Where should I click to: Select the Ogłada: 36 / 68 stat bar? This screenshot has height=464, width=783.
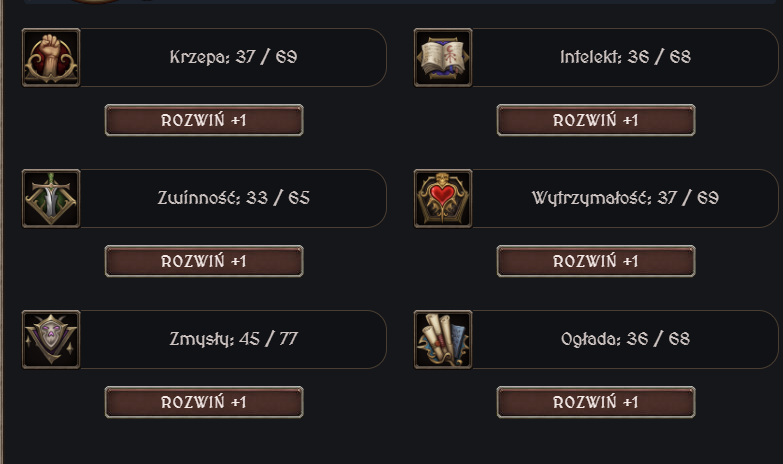pos(625,340)
